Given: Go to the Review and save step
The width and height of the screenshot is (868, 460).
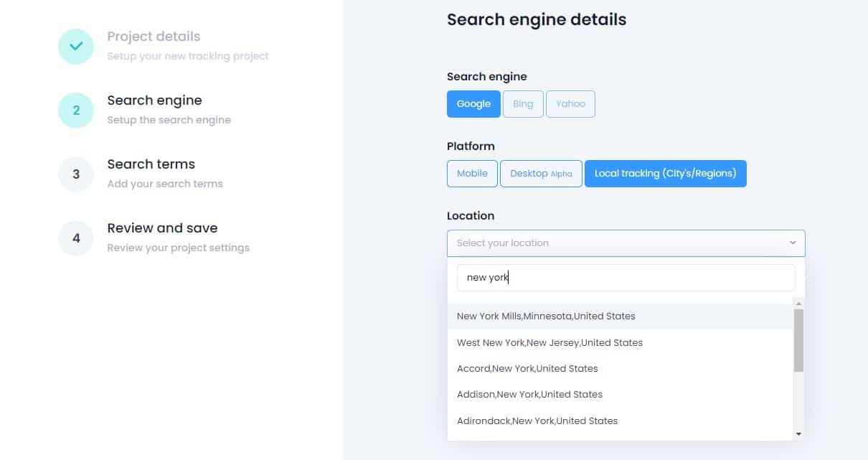Looking at the screenshot, I should point(162,227).
